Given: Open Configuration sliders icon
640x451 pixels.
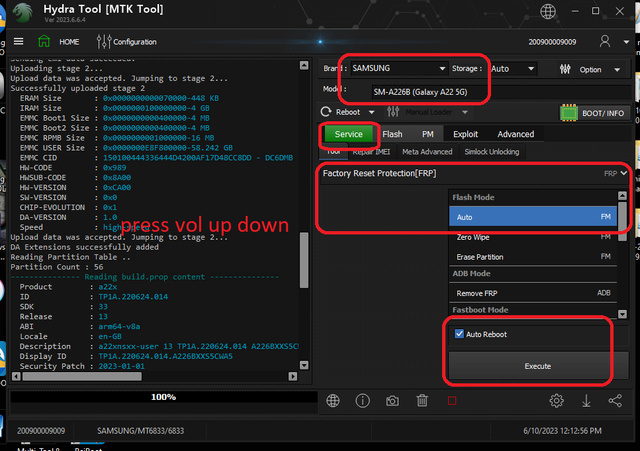Looking at the screenshot, I should (x=104, y=41).
